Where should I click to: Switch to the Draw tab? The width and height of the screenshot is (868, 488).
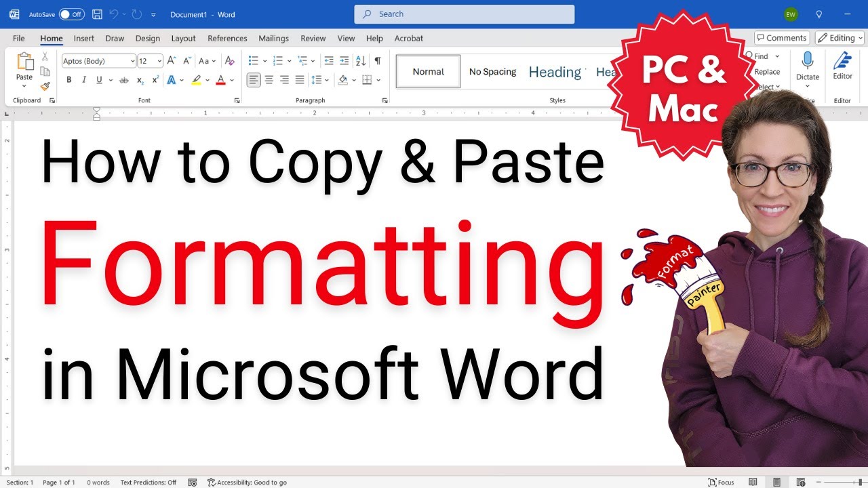click(x=115, y=39)
